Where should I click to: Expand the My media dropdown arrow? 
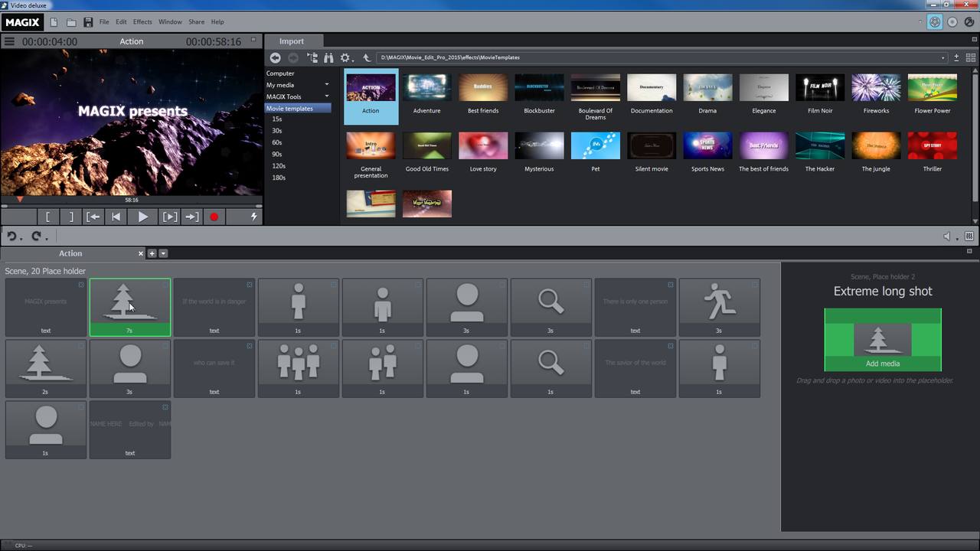pos(327,85)
